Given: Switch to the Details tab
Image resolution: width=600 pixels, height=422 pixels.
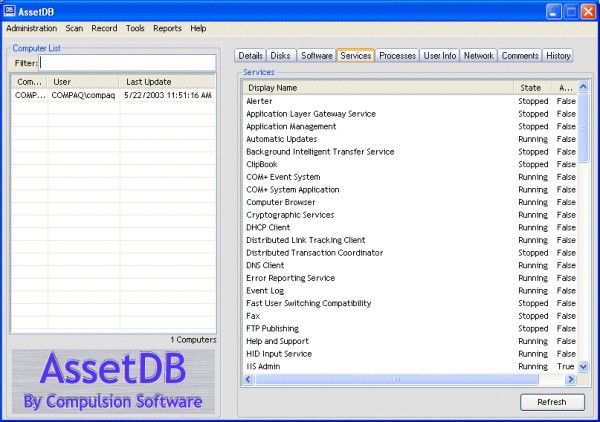Looking at the screenshot, I should [x=250, y=55].
